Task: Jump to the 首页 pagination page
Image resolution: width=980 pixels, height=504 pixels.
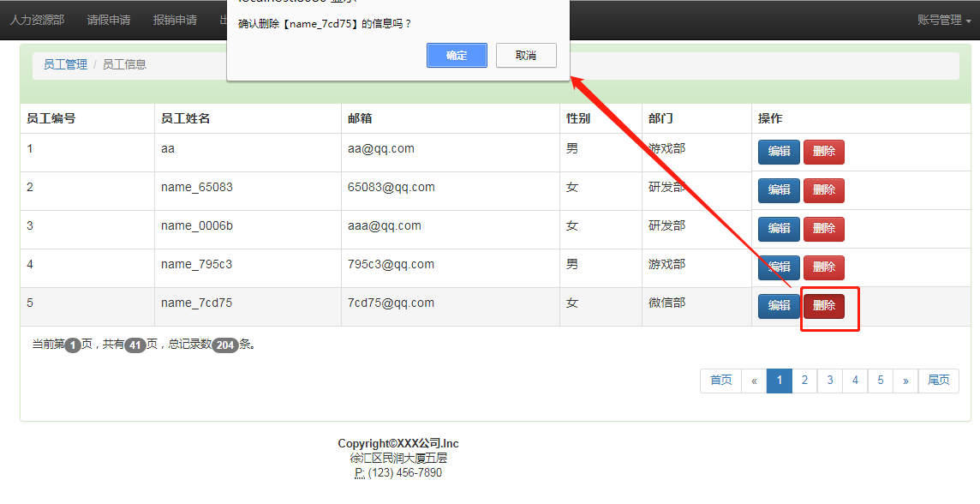Action: point(720,381)
